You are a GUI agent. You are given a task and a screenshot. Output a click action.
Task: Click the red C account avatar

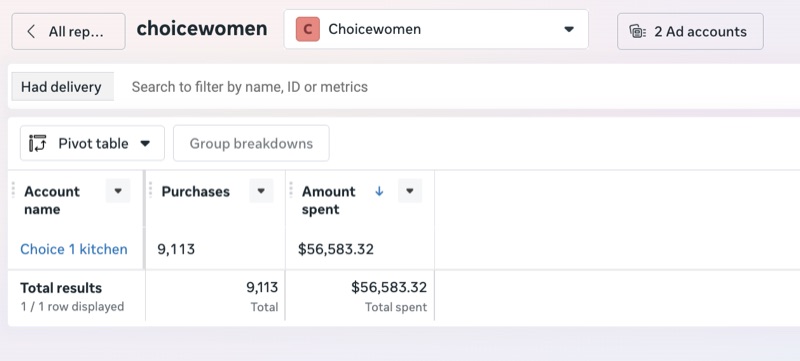point(308,29)
